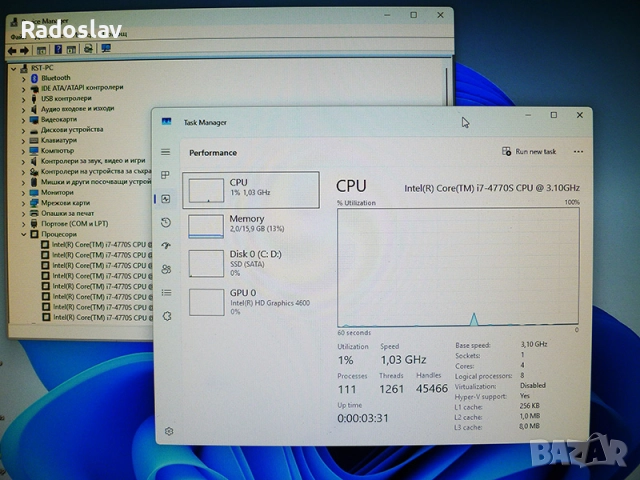Screen dimensions: 640x480
Task: Click Scan for hardware changes monitor icon
Action: (106, 49)
